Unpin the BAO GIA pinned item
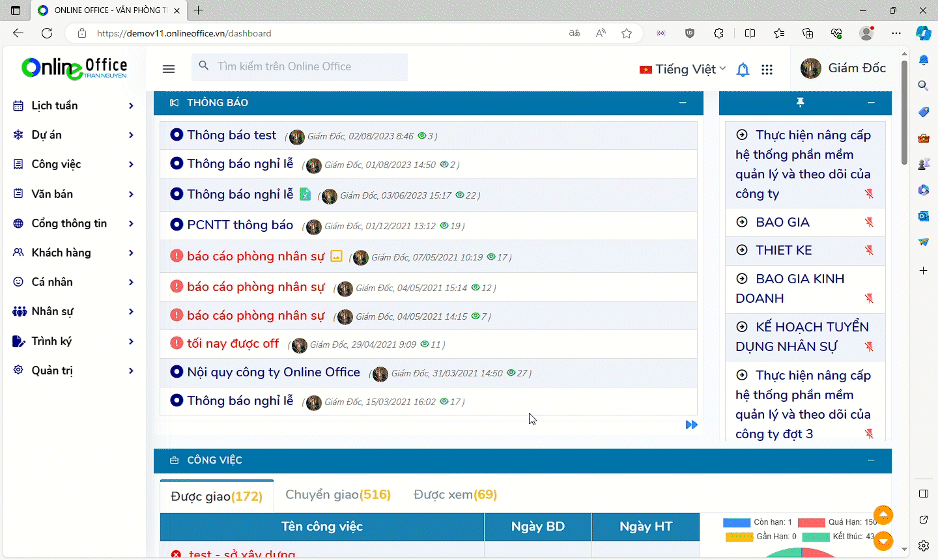The width and height of the screenshot is (938, 560). point(869,222)
